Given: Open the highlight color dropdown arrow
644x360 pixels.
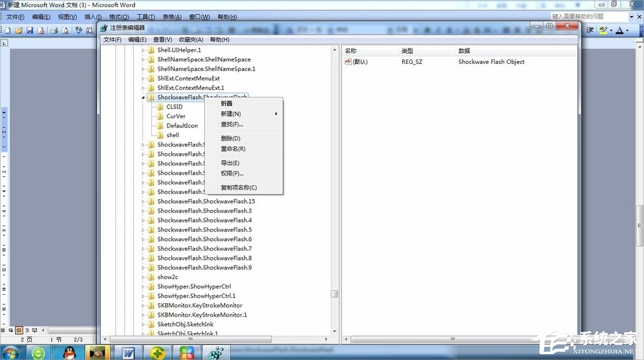Looking at the screenshot, I should (611, 30).
